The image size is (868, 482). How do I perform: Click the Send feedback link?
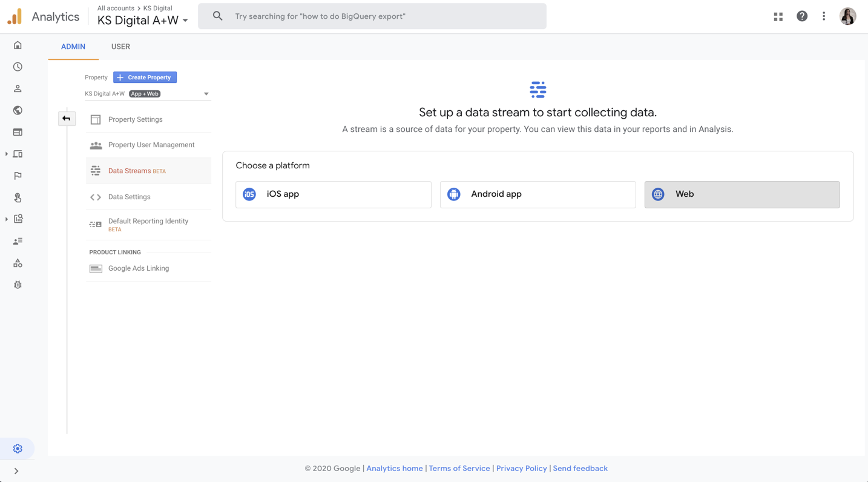[x=580, y=469]
